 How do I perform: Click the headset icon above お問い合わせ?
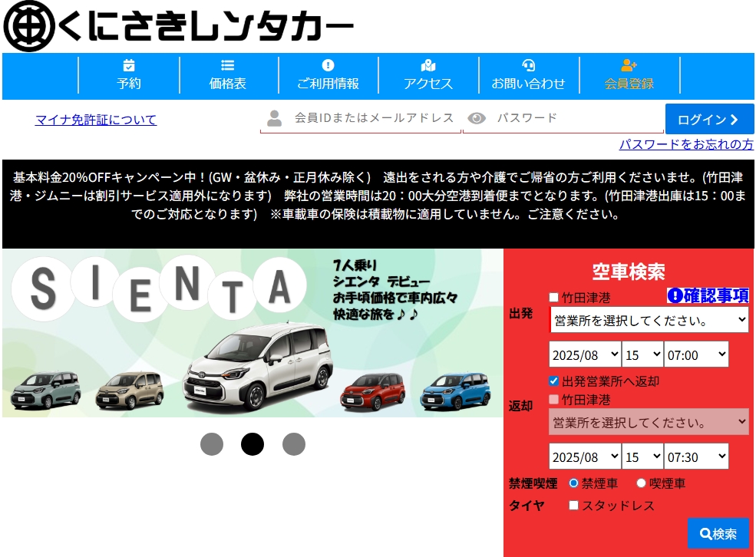[x=528, y=65]
